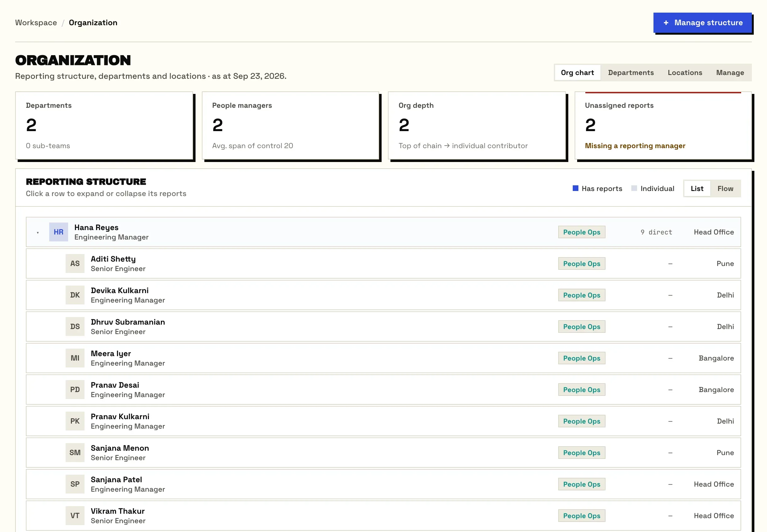This screenshot has height=532, width=767.
Task: Select the List view toggle
Action: click(697, 189)
